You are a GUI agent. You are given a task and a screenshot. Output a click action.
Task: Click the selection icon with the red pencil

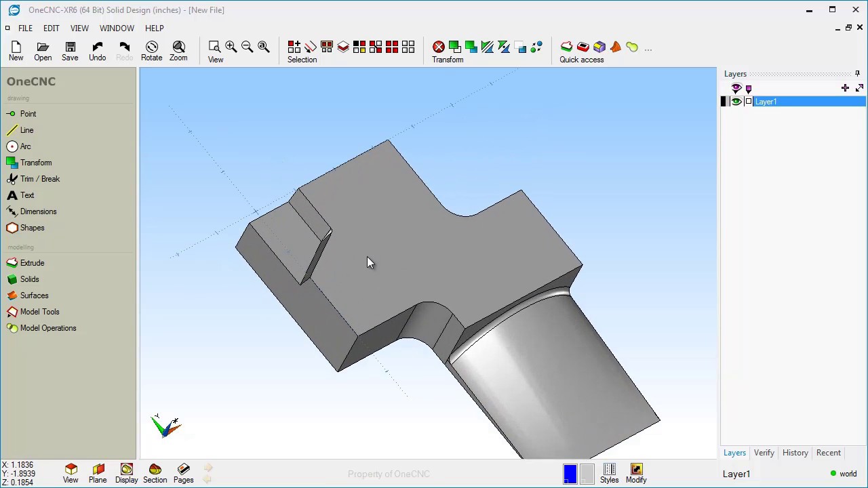point(311,47)
